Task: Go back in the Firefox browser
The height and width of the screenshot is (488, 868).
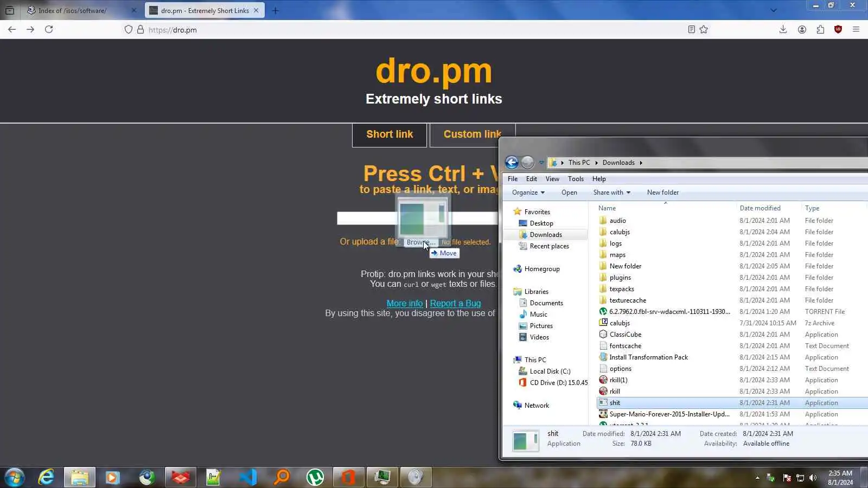Action: point(12,29)
